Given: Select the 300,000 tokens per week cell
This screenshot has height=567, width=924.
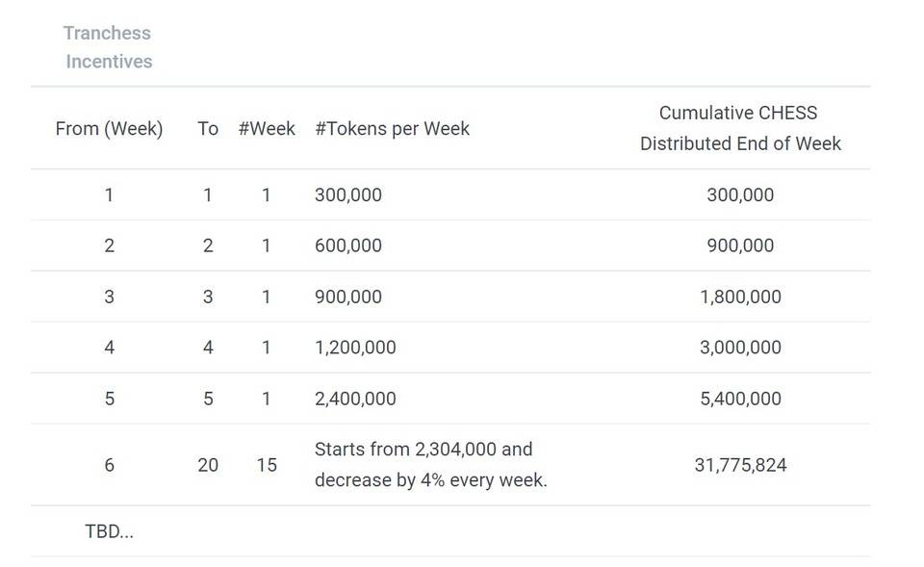Looking at the screenshot, I should (348, 195).
